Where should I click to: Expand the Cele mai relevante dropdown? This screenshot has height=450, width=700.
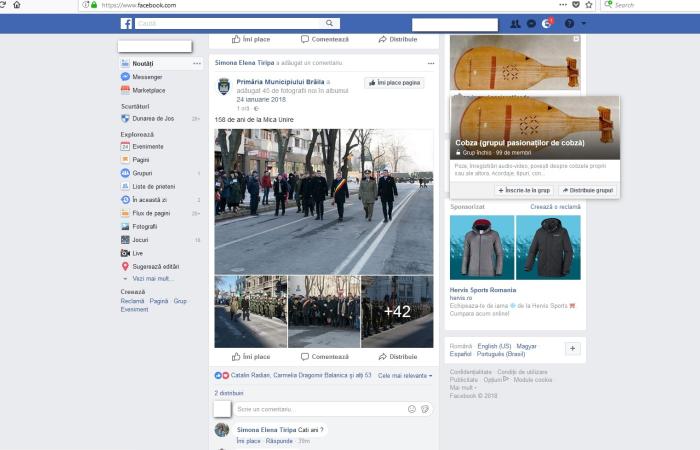click(x=405, y=375)
